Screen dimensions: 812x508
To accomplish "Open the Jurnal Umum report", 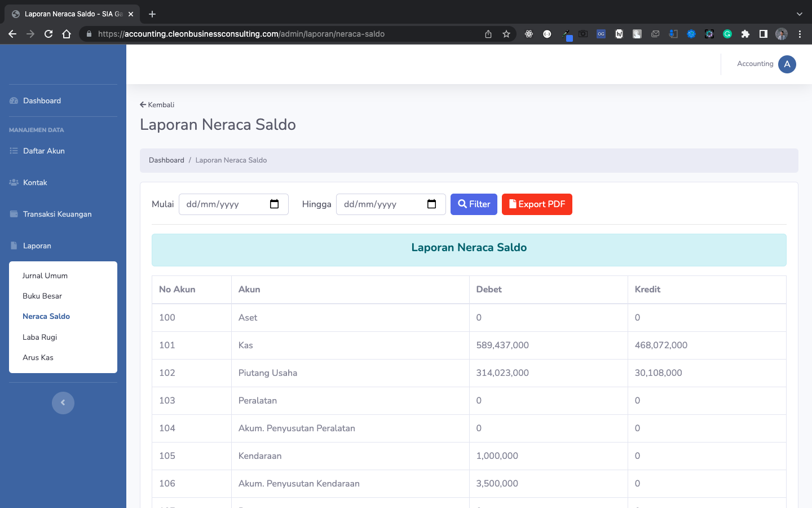I will tap(45, 275).
